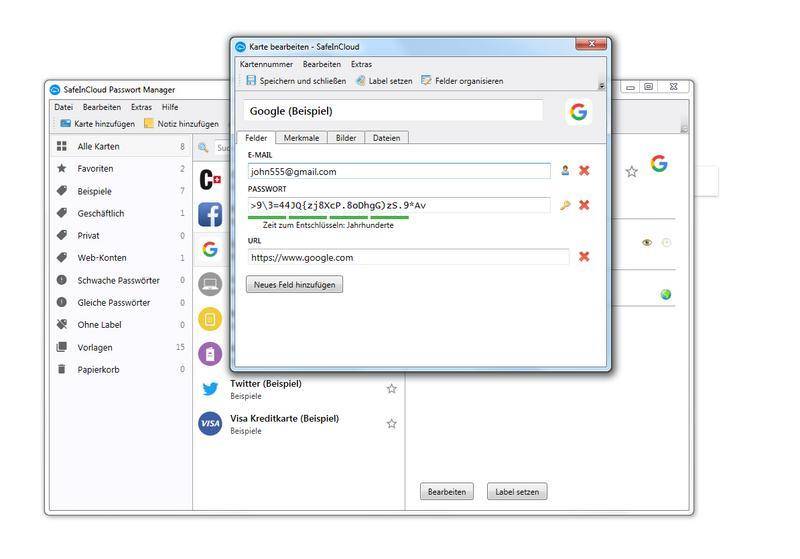
Task: Delete the URL field with the red X
Action: point(584,257)
